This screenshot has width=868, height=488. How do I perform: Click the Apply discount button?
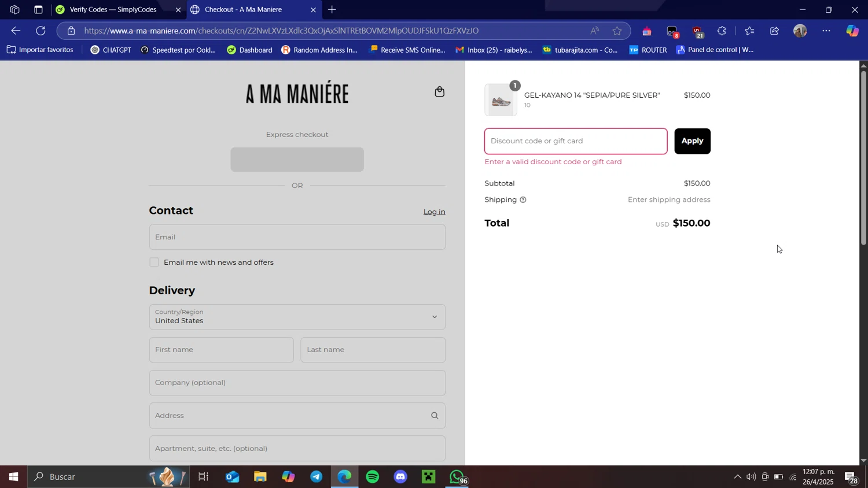[692, 141]
